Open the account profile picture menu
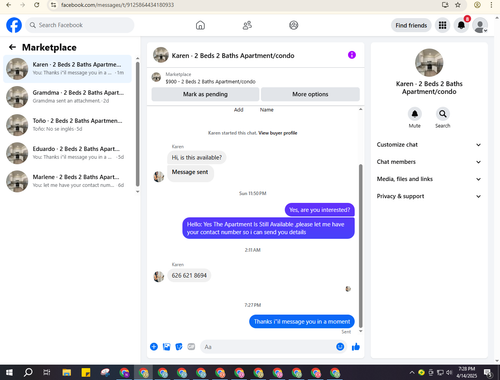The image size is (500, 380). click(480, 25)
